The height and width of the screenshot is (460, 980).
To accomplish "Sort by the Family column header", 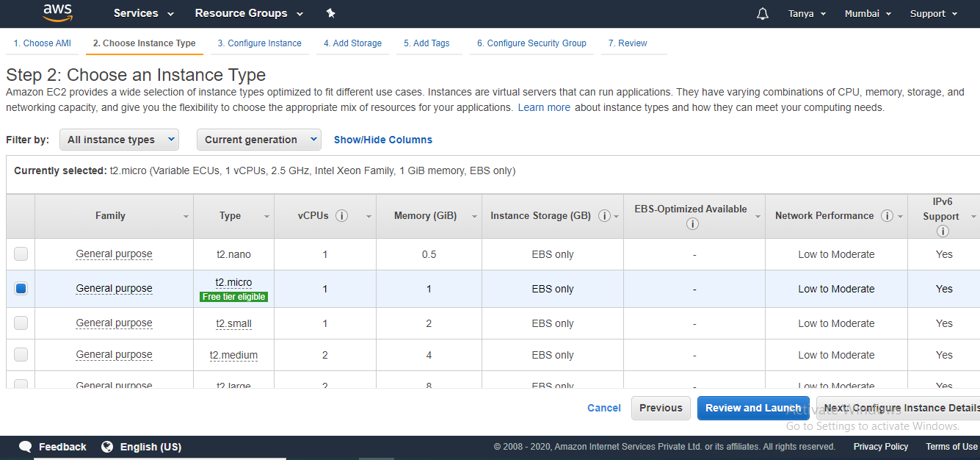I will pos(110,216).
